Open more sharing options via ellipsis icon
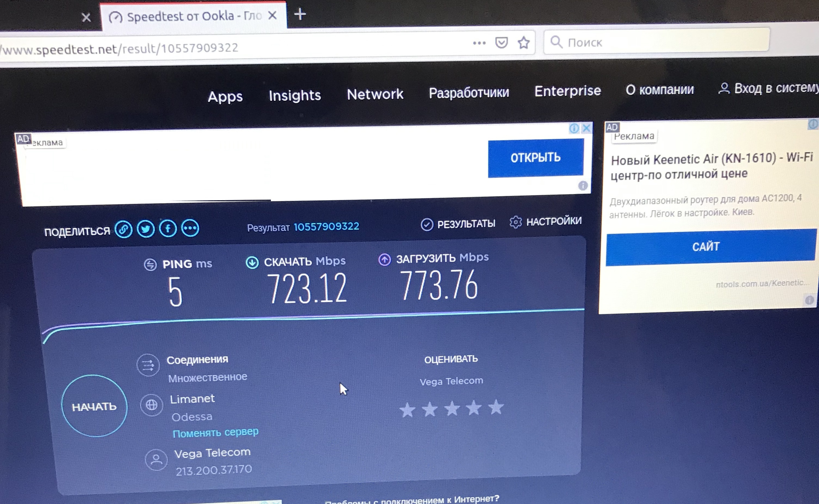Image resolution: width=819 pixels, height=504 pixels. pyautogui.click(x=190, y=229)
